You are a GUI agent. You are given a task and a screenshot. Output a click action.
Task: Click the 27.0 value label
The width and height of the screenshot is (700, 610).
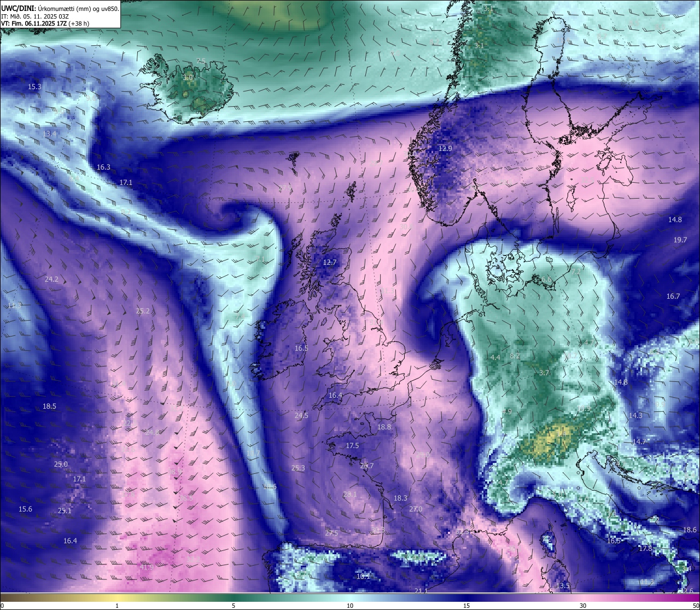(416, 509)
